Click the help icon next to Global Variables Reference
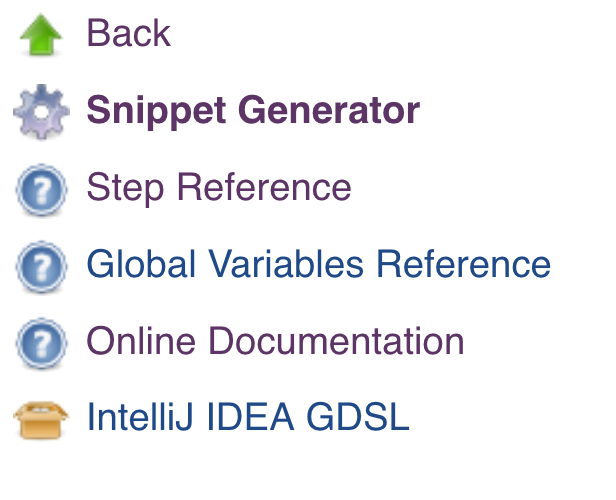This screenshot has width=616, height=500. 40,266
